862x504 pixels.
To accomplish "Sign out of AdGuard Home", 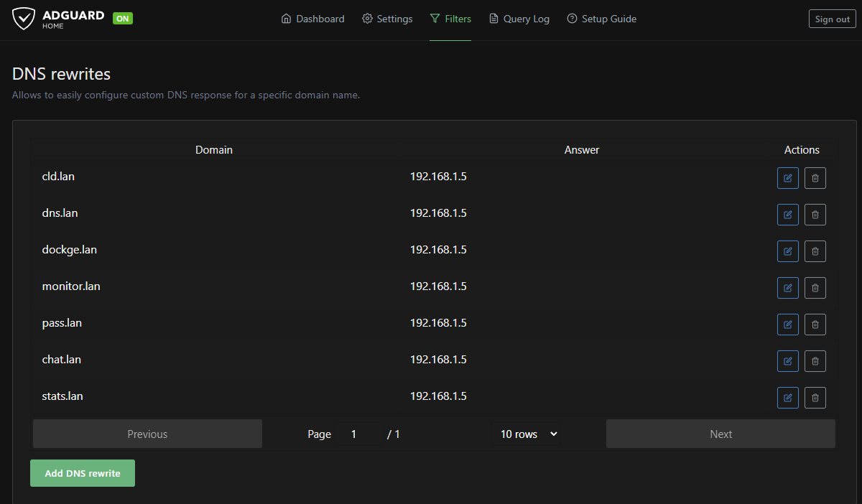I will (x=832, y=19).
